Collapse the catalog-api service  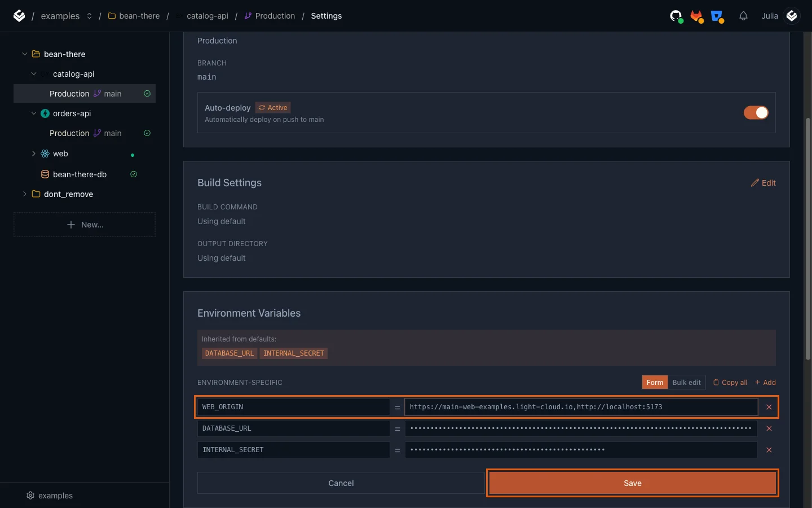(x=33, y=74)
